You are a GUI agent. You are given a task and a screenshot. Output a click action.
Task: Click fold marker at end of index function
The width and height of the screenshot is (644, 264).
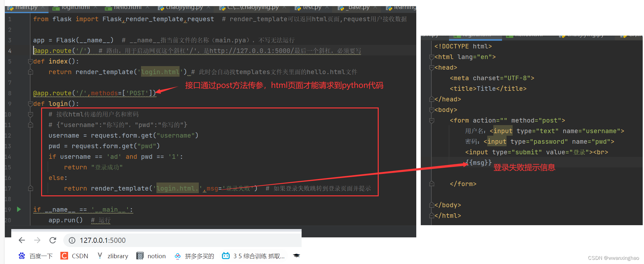click(30, 72)
